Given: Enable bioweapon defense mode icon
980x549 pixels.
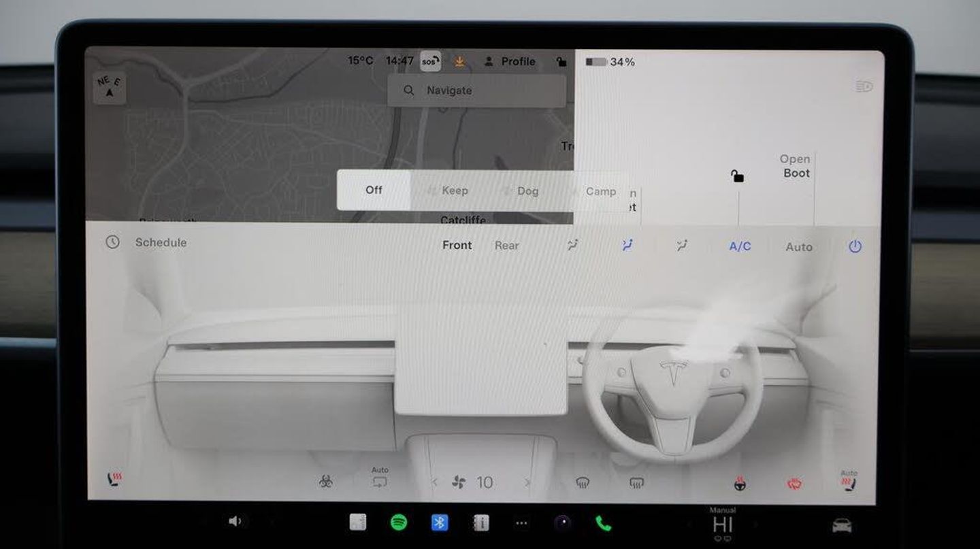Looking at the screenshot, I should click(326, 482).
